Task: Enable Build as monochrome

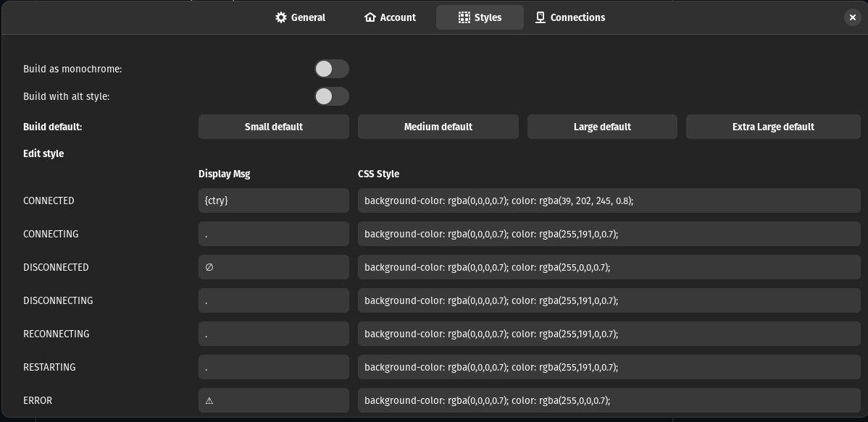Action: (x=332, y=69)
